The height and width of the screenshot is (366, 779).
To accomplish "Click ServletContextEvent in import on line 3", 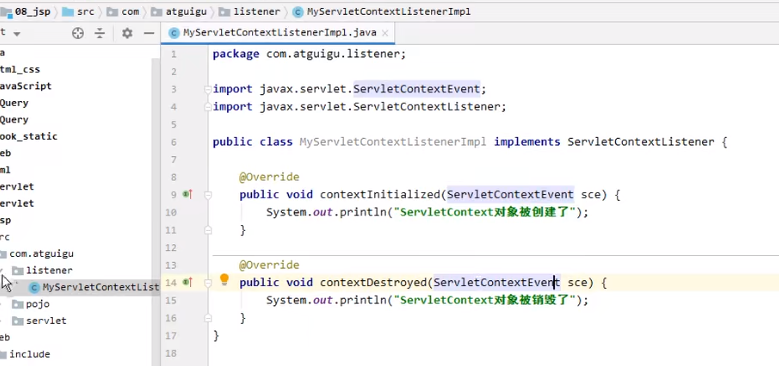I will click(x=416, y=89).
